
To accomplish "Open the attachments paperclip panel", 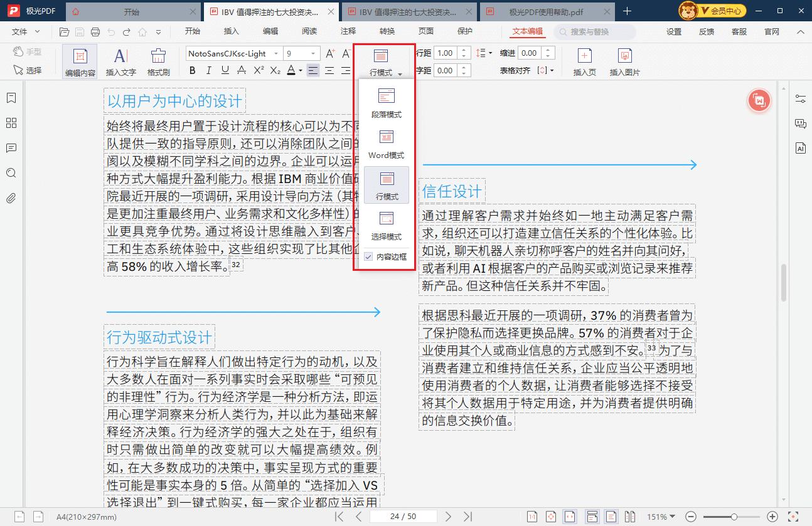I will 11,198.
